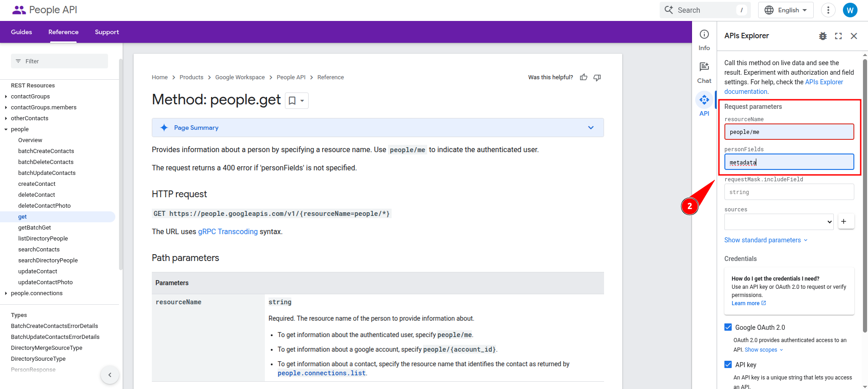
Task: Click the thumbs up helpful icon
Action: [584, 77]
